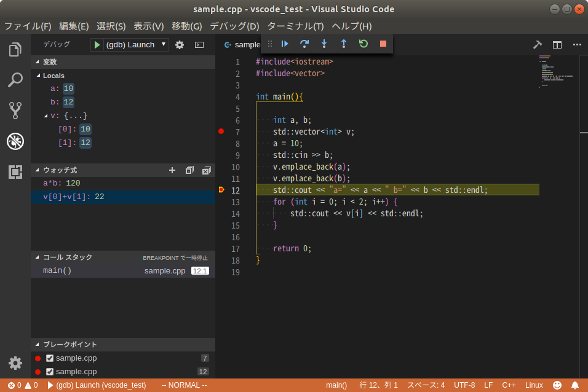The image size is (588, 392).
Task: Click the current breakpoint marker at line 12
Action: click(x=221, y=190)
